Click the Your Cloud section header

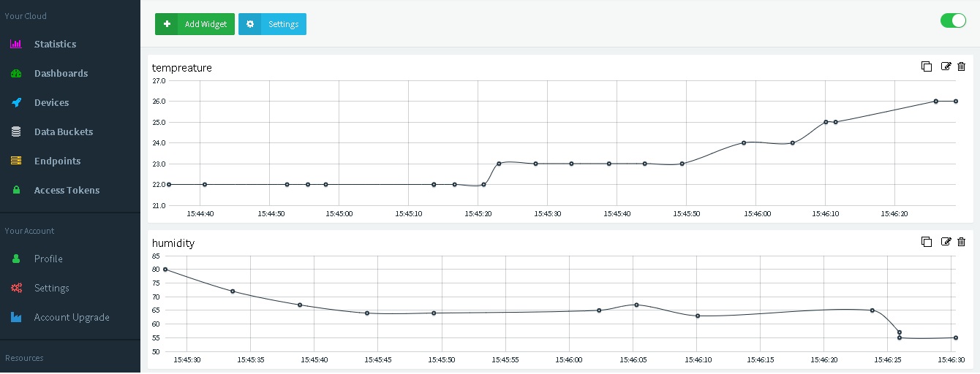tap(26, 16)
